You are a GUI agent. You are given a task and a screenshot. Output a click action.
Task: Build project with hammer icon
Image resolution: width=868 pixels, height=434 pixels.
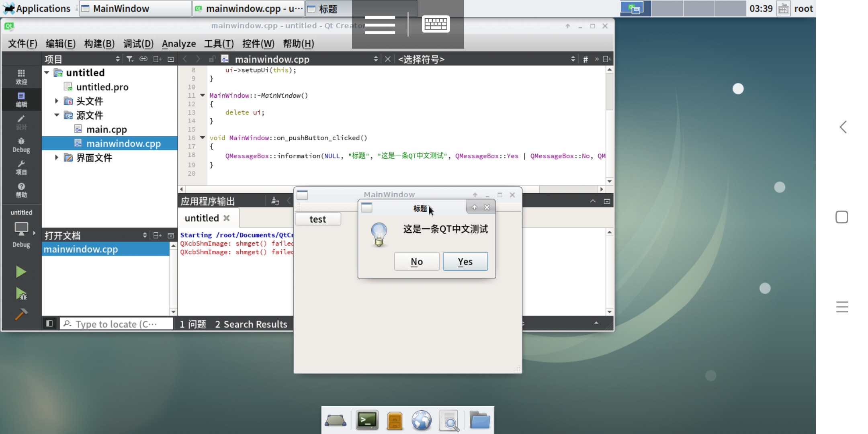[x=21, y=314]
